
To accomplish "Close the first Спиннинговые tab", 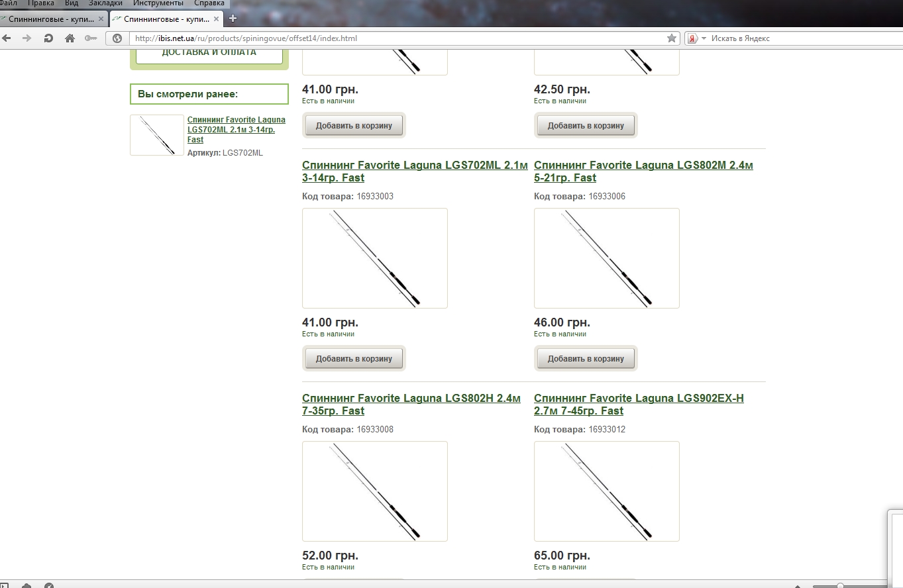I will [x=101, y=19].
